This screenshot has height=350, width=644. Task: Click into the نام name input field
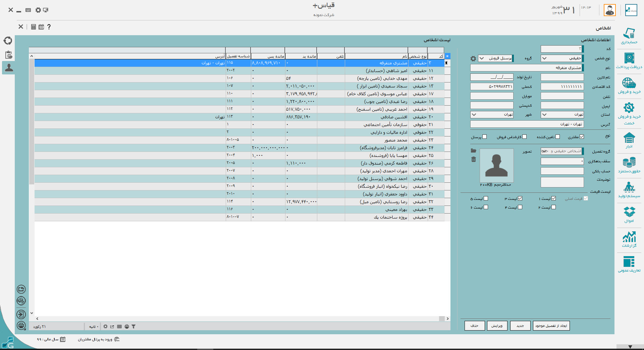[x=527, y=68]
